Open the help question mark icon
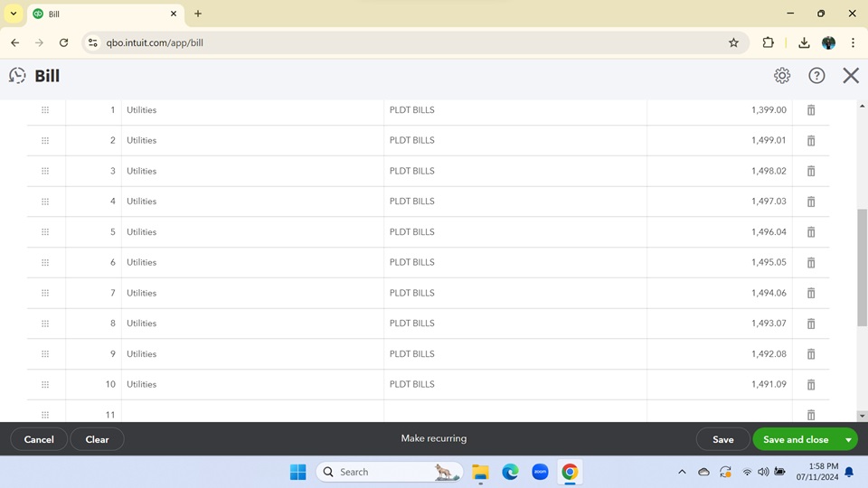 coord(816,75)
